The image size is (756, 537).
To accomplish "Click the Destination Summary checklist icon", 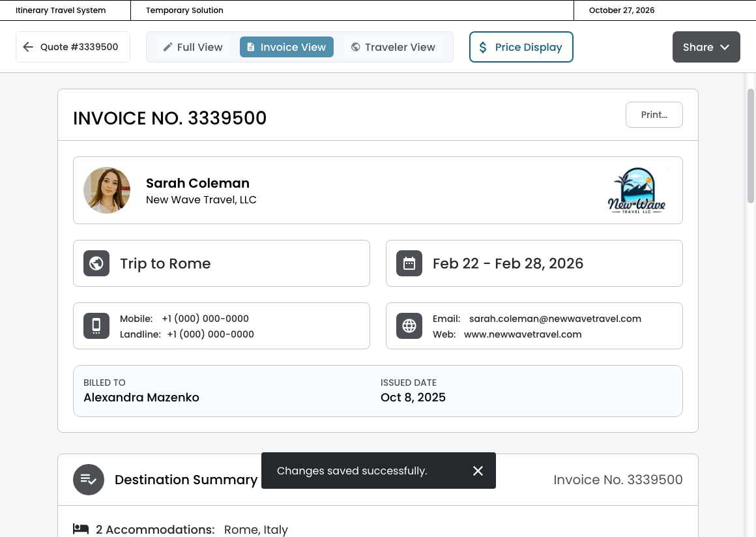I will pyautogui.click(x=89, y=480).
